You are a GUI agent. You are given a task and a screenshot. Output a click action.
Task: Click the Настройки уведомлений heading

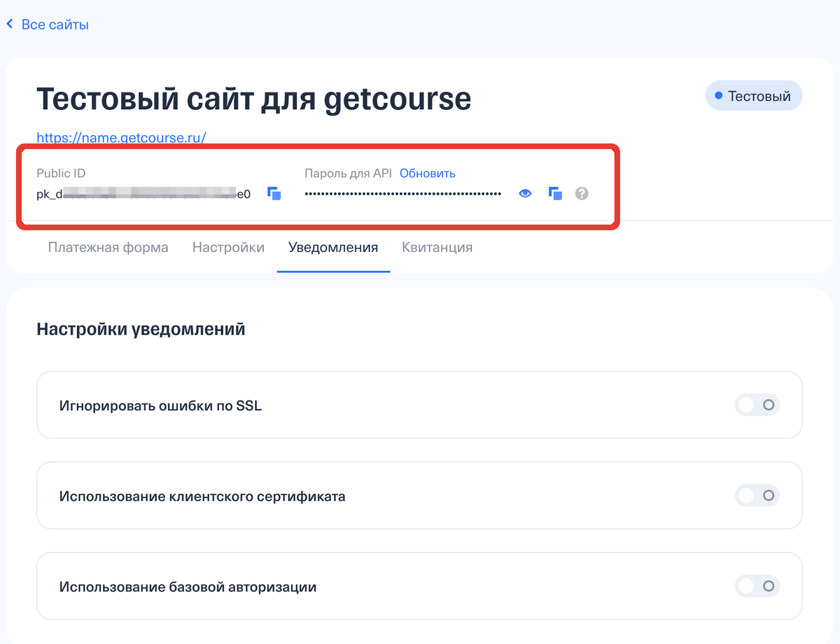[141, 329]
